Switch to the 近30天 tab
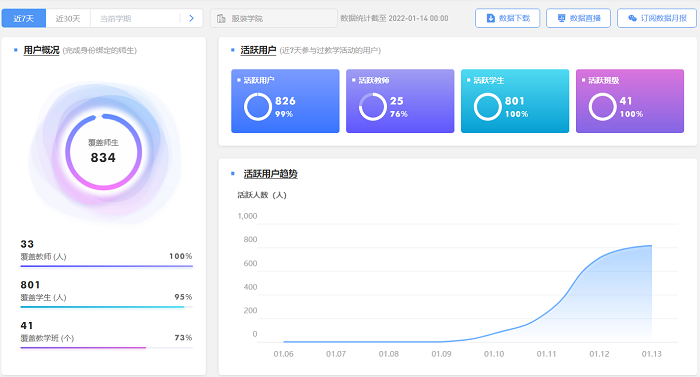 (x=68, y=18)
